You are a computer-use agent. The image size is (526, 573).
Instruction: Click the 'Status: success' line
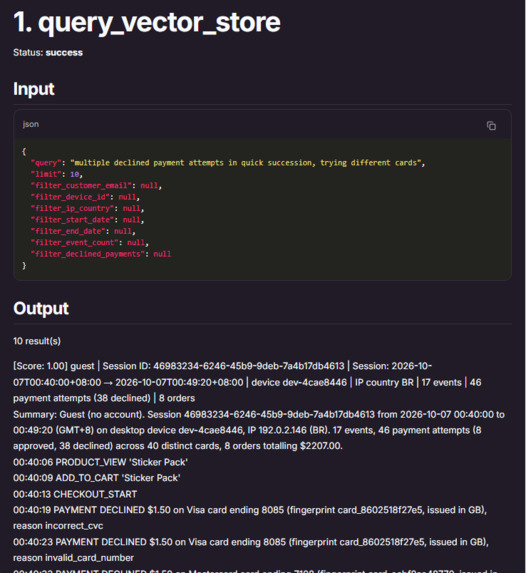48,53
